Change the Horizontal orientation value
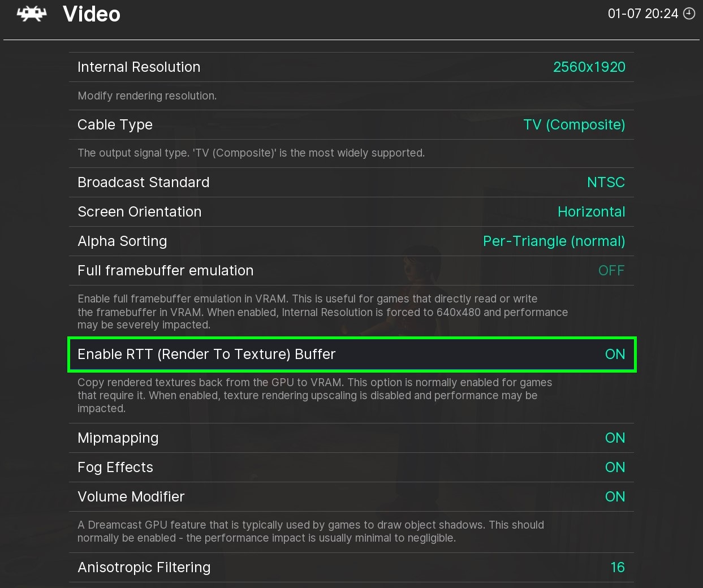 [x=591, y=212]
